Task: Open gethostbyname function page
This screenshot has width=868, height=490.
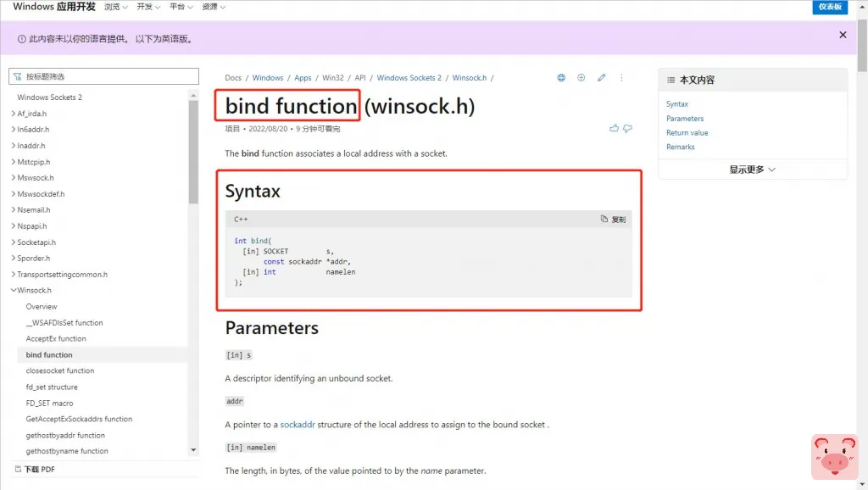Action: pos(67,451)
